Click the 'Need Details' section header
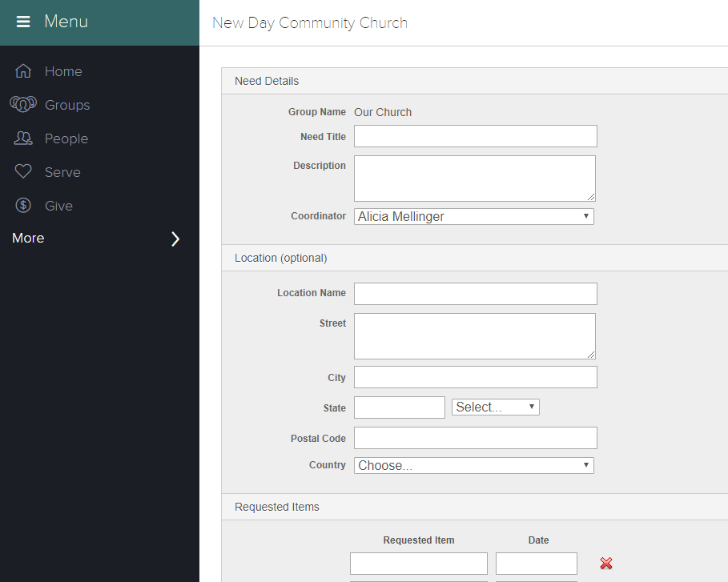The height and width of the screenshot is (582, 728). [x=267, y=81]
